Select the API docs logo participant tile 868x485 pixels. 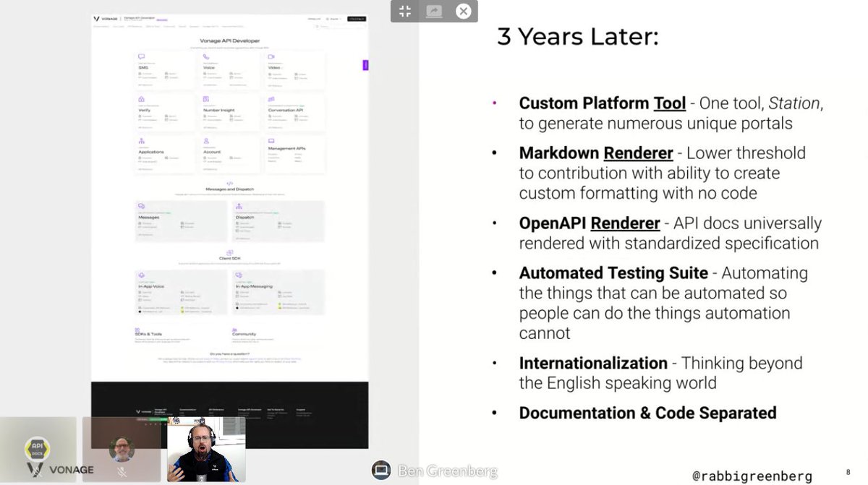(38, 450)
